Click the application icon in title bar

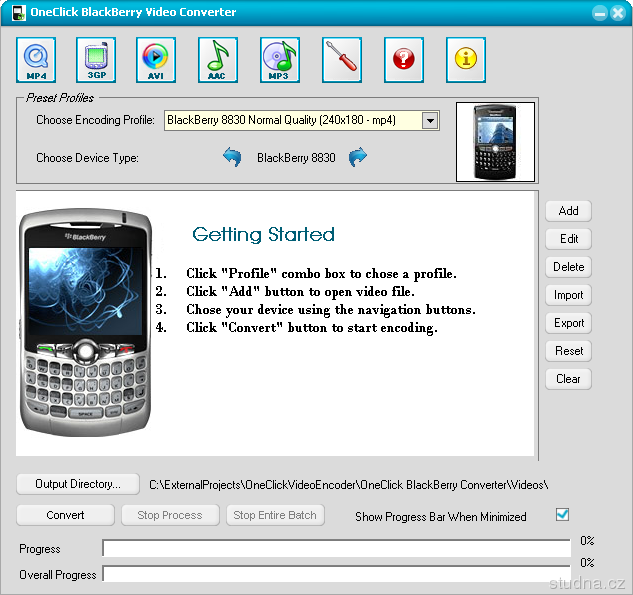click(19, 12)
